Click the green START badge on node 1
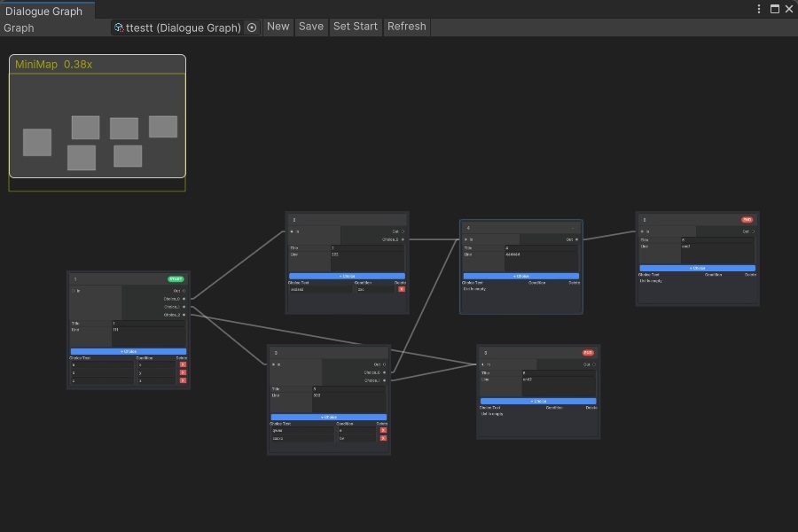 (176, 279)
